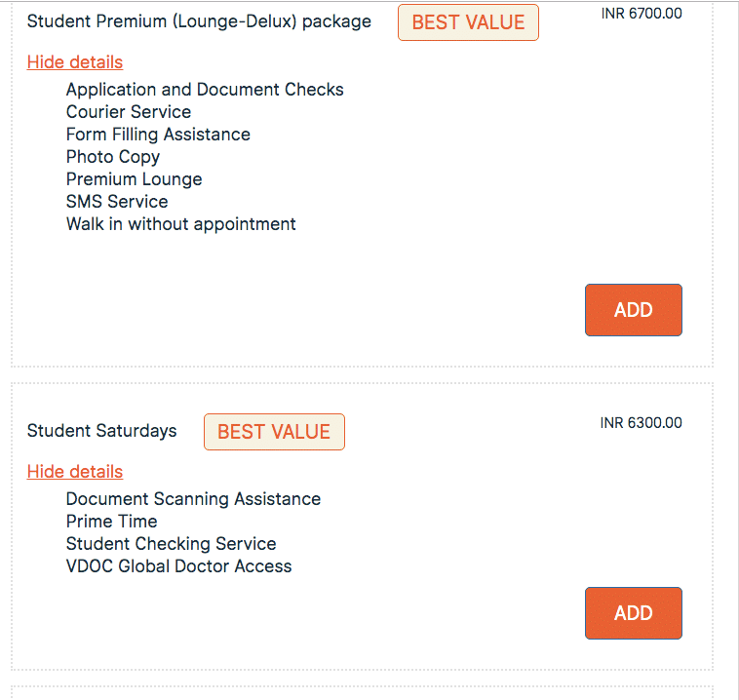The height and width of the screenshot is (700, 739).
Task: Select the Student Saturdays title
Action: (x=102, y=431)
